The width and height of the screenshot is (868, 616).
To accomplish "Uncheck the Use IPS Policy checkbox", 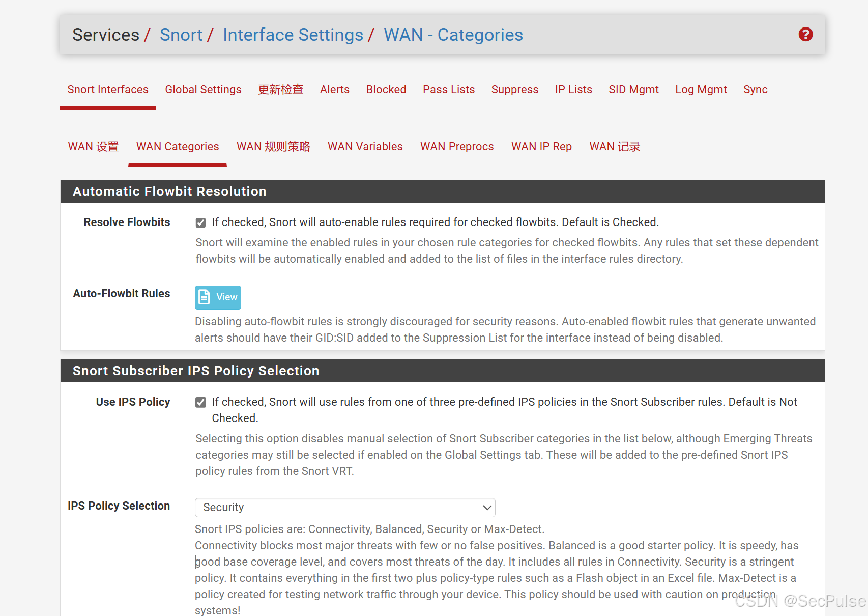I will click(201, 402).
